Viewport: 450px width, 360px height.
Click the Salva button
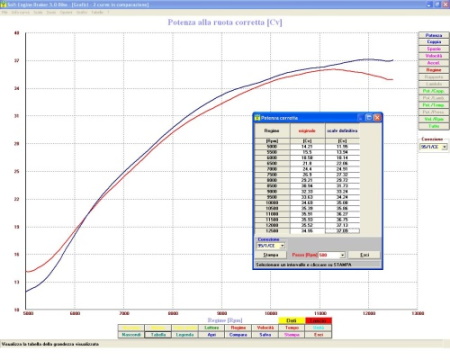(x=265, y=335)
